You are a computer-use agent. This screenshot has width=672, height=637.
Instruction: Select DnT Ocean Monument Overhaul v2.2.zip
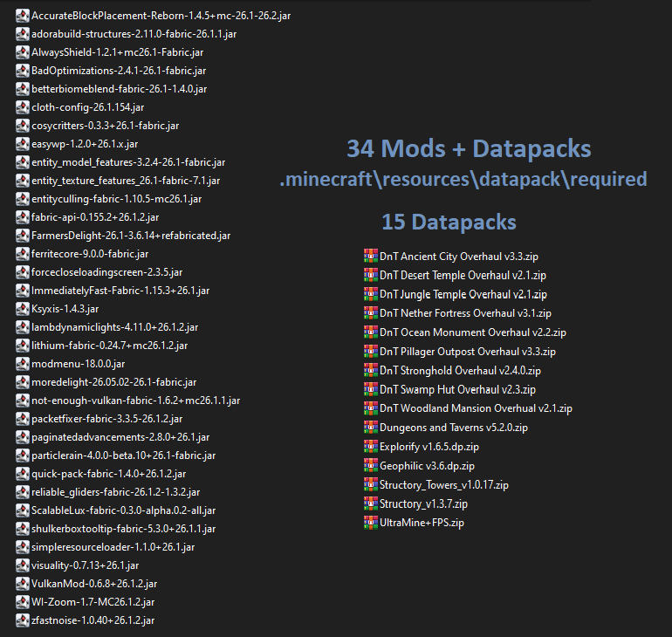pos(473,332)
